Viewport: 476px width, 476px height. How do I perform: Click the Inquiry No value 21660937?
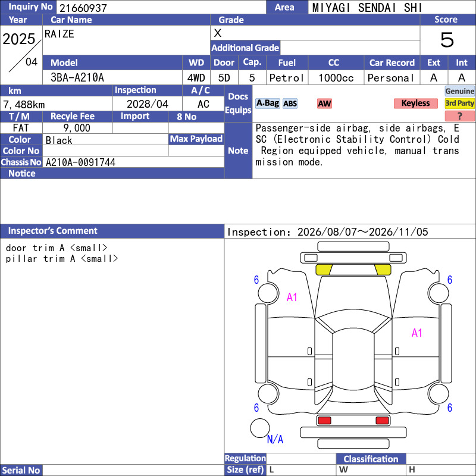[83, 8]
